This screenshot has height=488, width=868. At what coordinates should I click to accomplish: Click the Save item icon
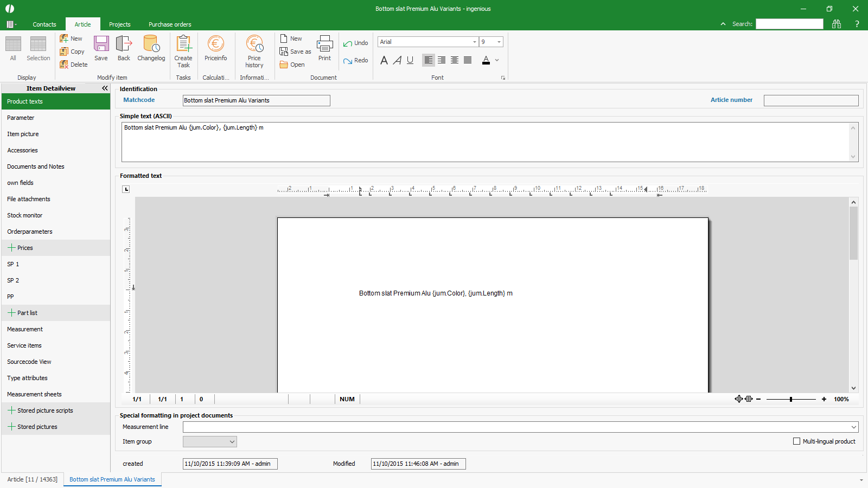point(101,48)
